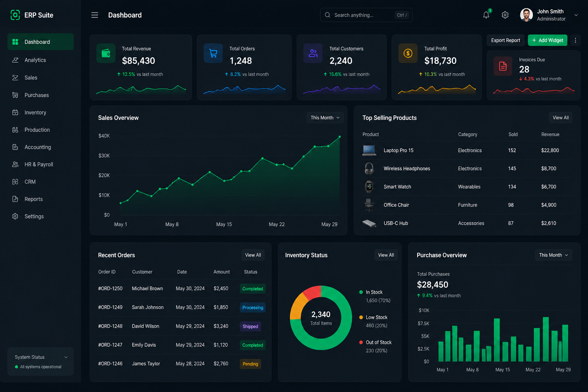Screen dimensions: 588x392
Task: Open the three-dot more options menu
Action: click(575, 40)
